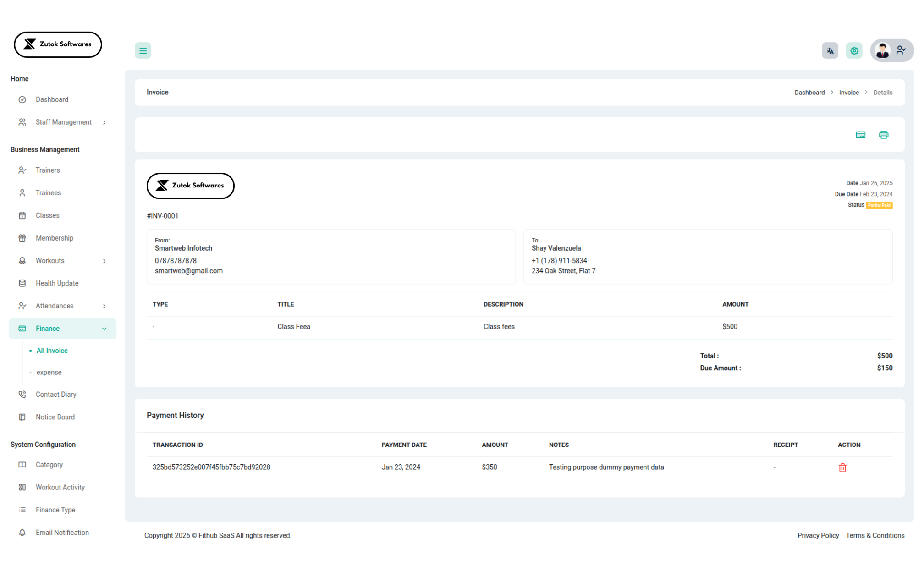Image resolution: width=924 pixels, height=582 pixels.
Task: Open the teal settings gear icon
Action: (854, 51)
